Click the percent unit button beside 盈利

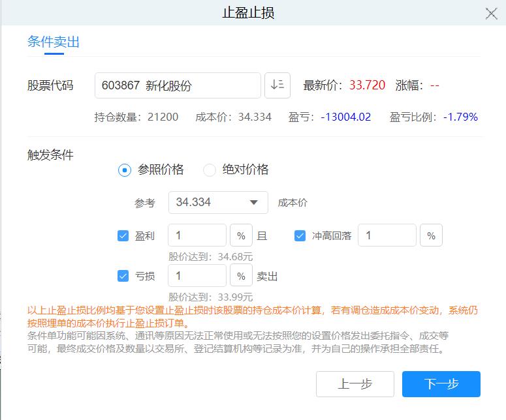(x=241, y=236)
